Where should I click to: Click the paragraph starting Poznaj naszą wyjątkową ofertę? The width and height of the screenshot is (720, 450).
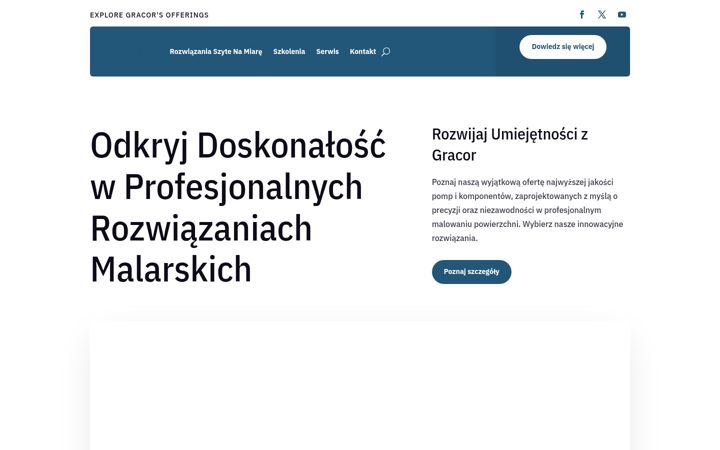[527, 210]
